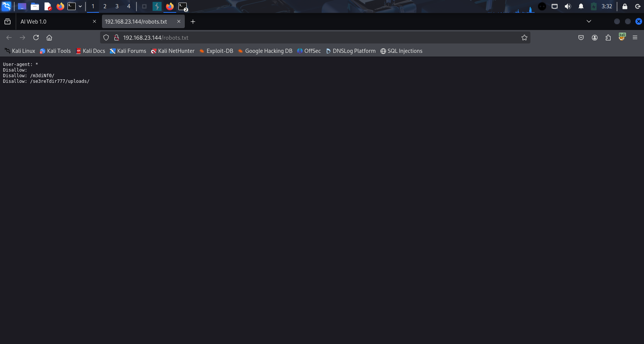Click the Save to Pocket icon

tap(581, 37)
